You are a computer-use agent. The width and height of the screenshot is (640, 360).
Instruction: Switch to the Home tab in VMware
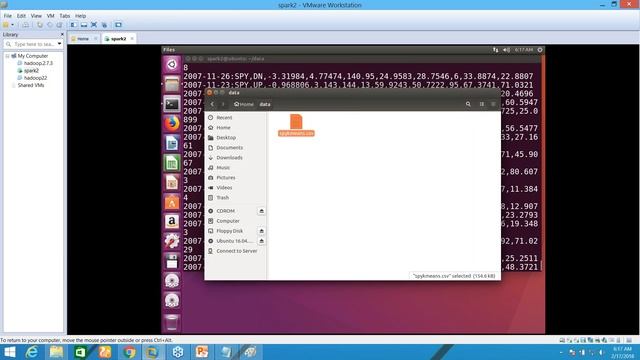click(83, 39)
